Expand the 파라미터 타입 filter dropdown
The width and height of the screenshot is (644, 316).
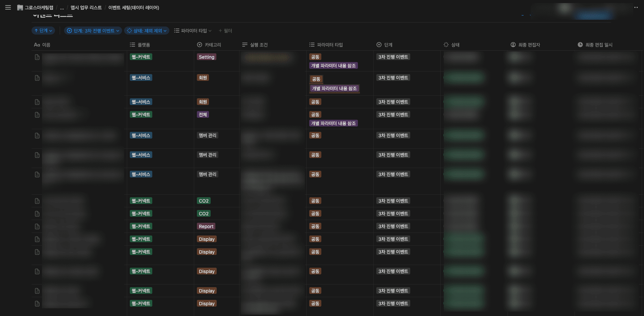click(193, 31)
